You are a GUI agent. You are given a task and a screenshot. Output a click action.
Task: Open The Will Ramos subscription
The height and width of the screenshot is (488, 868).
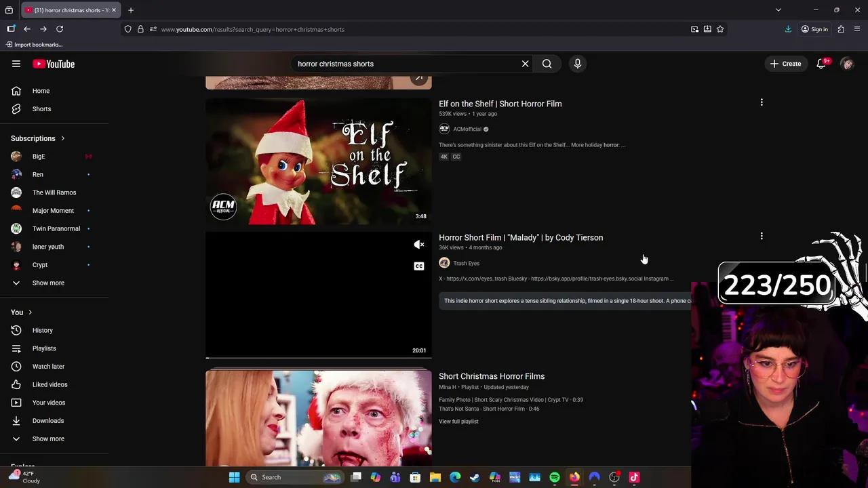(54, 192)
